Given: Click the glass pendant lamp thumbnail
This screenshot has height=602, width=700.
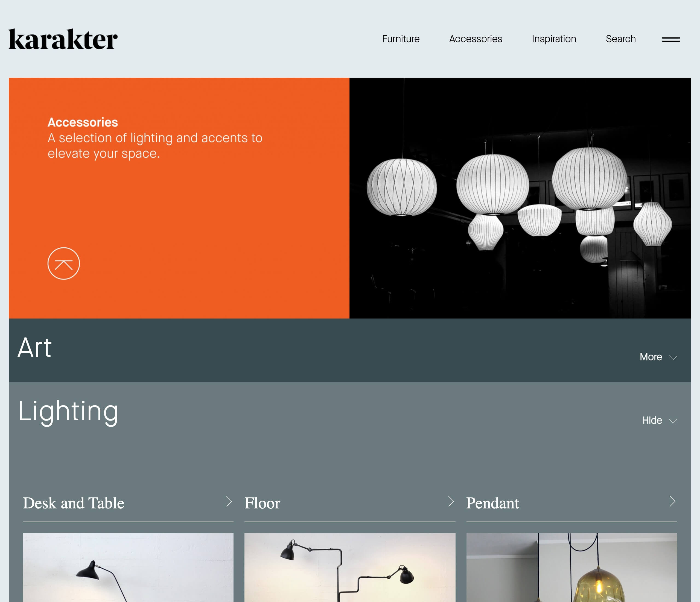Looking at the screenshot, I should 571,567.
